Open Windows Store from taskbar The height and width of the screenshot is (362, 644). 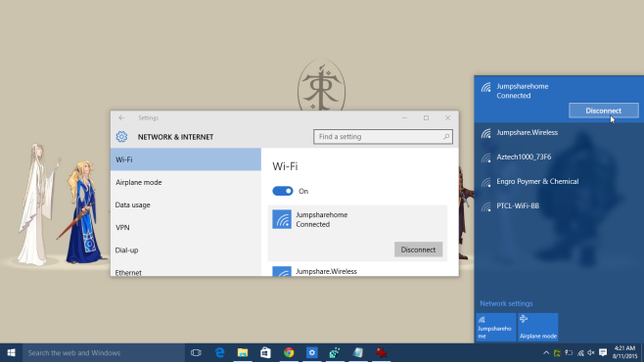click(266, 352)
